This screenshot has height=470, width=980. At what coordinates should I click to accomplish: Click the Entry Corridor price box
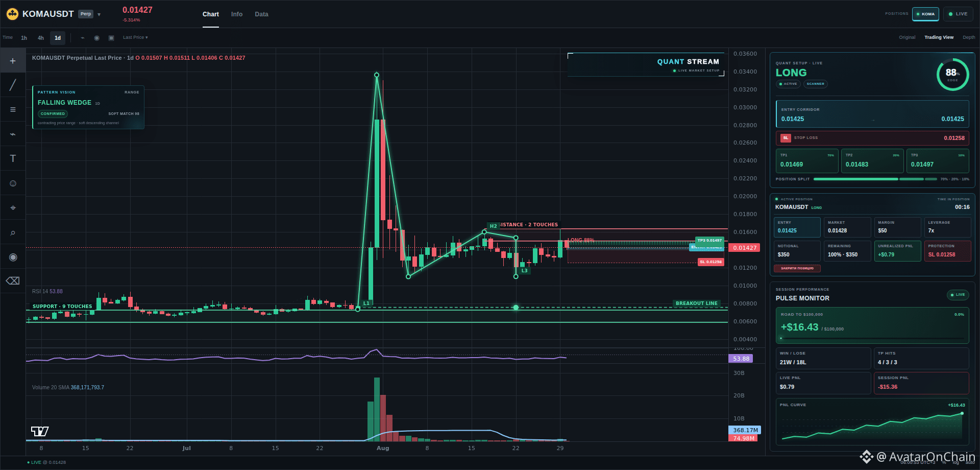872,114
